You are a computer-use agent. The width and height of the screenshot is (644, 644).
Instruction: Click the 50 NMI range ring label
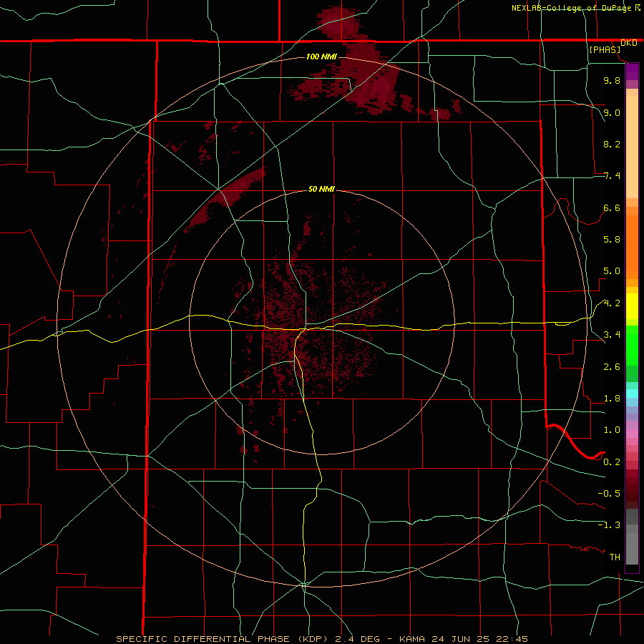pos(321,190)
